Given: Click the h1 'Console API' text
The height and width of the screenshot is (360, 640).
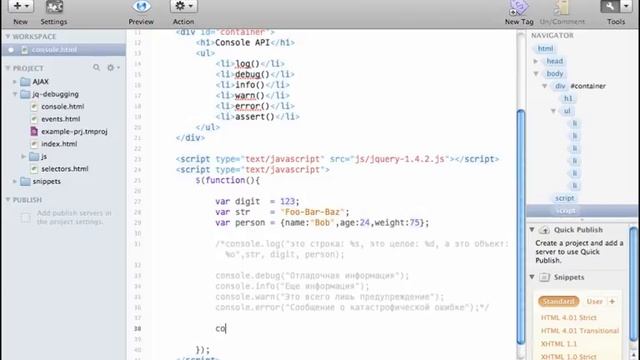Looking at the screenshot, I should click(x=242, y=43).
